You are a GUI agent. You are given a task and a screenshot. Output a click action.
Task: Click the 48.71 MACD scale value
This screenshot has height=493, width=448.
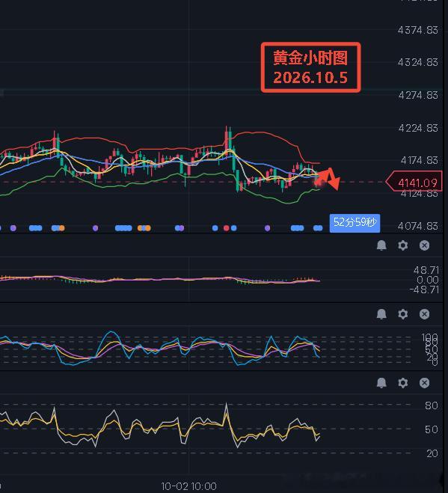(426, 270)
